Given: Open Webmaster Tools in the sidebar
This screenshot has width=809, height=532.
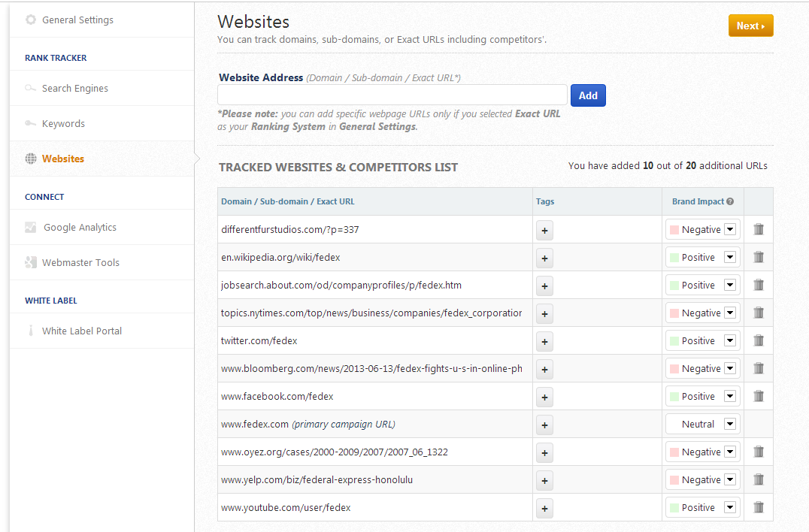Looking at the screenshot, I should coord(80,262).
